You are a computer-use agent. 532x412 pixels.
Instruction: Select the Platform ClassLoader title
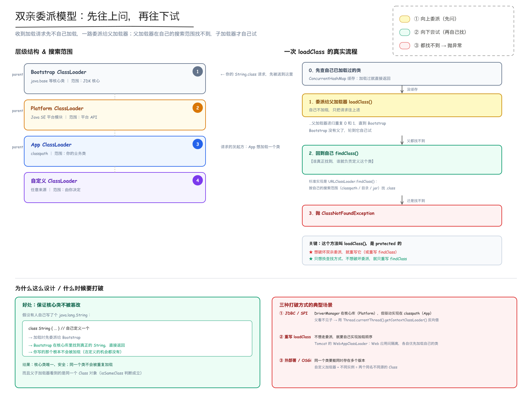[x=57, y=108]
